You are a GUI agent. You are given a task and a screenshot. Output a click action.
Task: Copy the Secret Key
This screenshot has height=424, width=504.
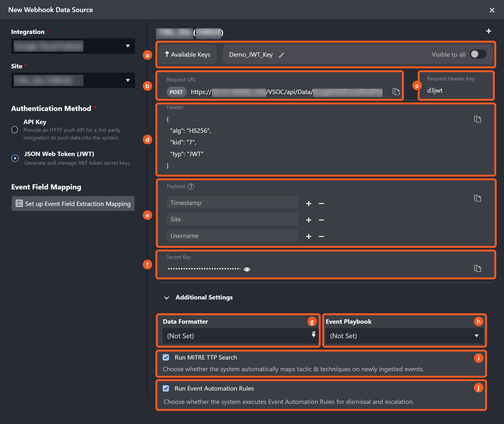pyautogui.click(x=477, y=268)
